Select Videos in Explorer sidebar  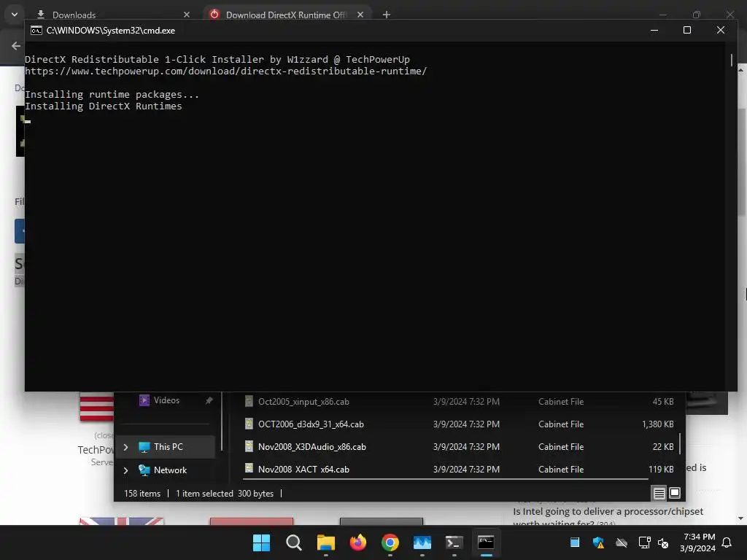(x=167, y=400)
